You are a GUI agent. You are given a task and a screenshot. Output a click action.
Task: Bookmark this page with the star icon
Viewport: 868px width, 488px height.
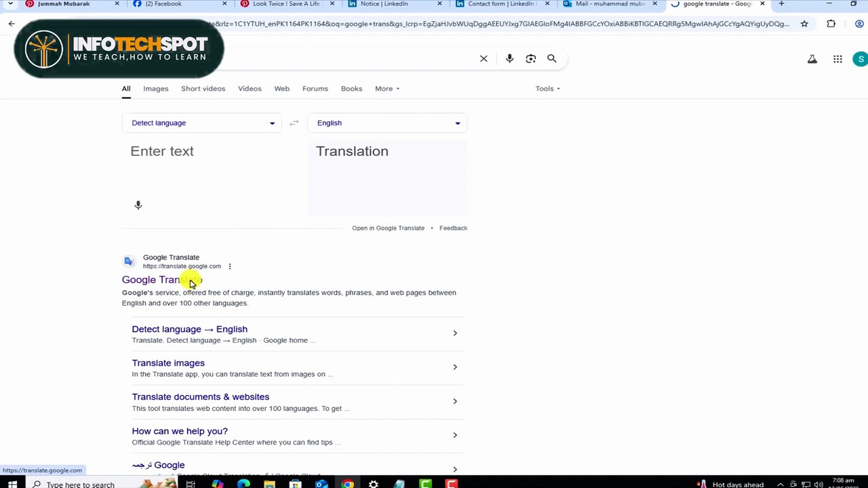point(804,24)
